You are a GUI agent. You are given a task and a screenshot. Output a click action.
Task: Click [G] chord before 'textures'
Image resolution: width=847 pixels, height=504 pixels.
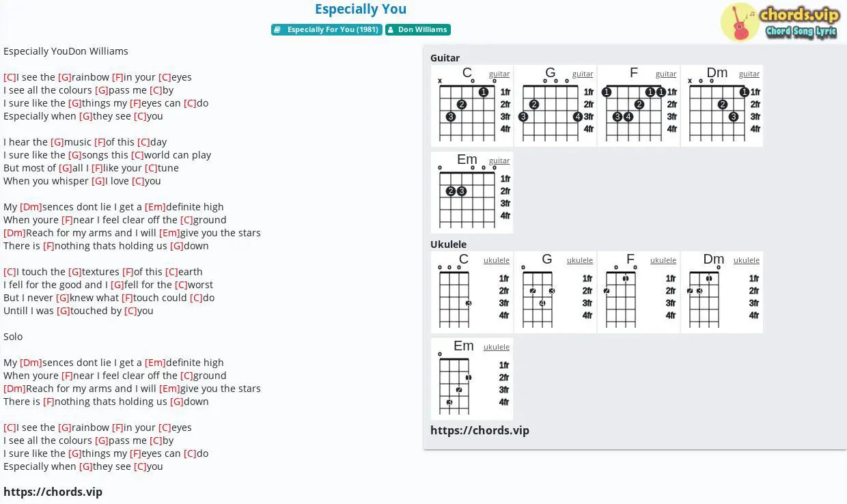coord(75,272)
